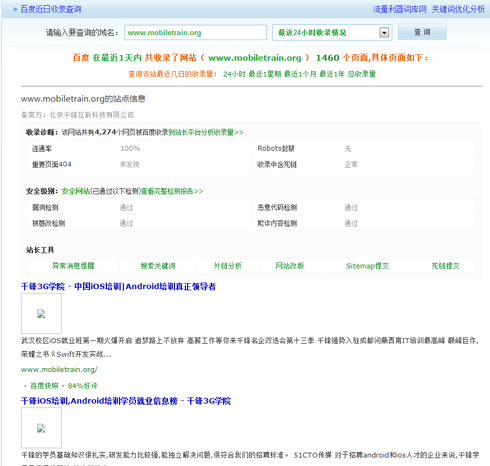Select the 最近1个月 link
The image size is (490, 466).
[x=300, y=74]
